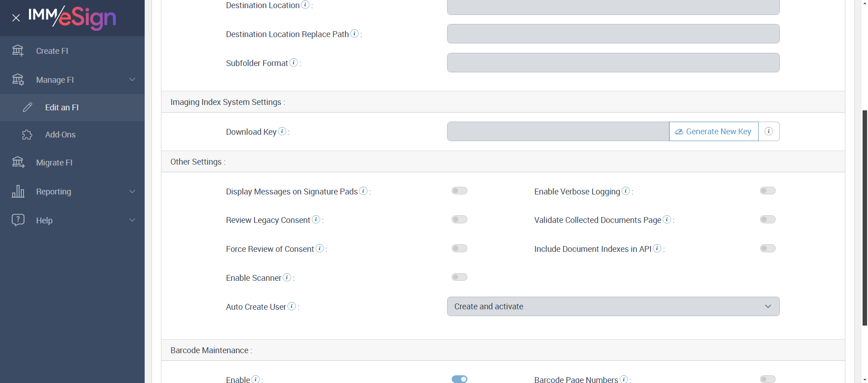The image size is (868, 383).
Task: Click info icon next to Enable Scanner
Action: [x=287, y=277]
